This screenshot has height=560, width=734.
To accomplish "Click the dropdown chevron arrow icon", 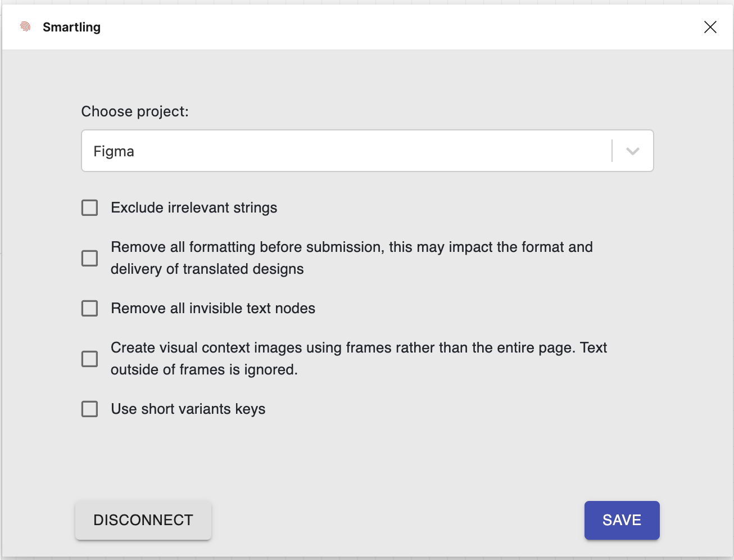I will [x=633, y=151].
